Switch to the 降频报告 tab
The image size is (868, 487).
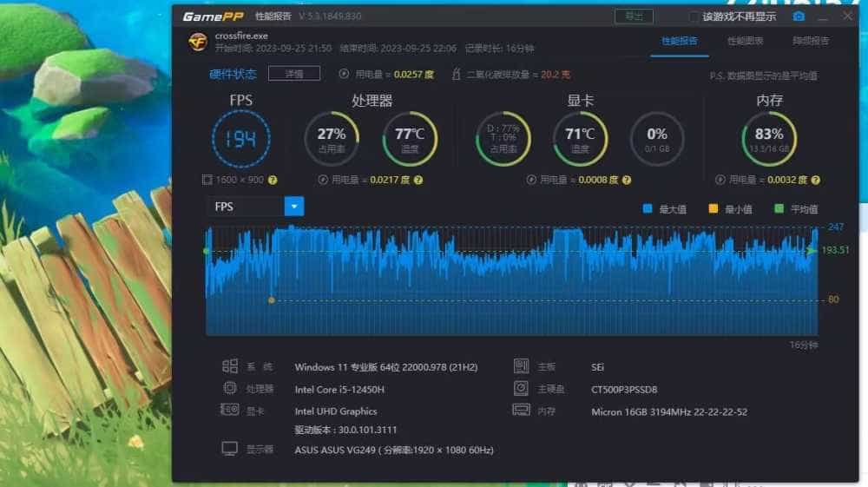tap(810, 41)
